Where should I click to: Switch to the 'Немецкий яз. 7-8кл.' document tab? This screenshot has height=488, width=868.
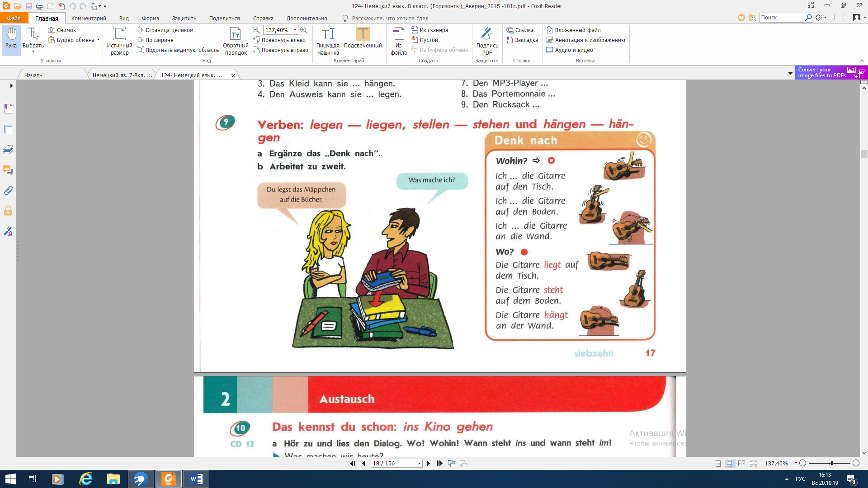pyautogui.click(x=121, y=75)
